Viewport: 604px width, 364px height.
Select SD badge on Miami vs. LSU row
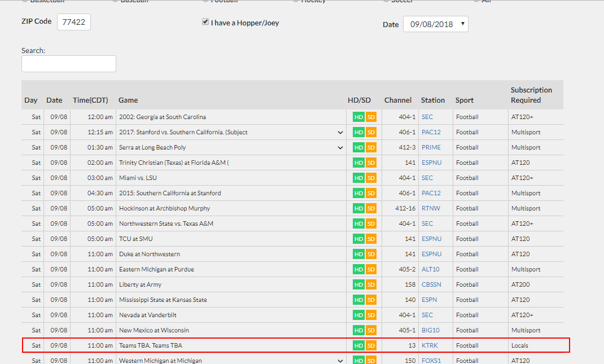tap(371, 178)
